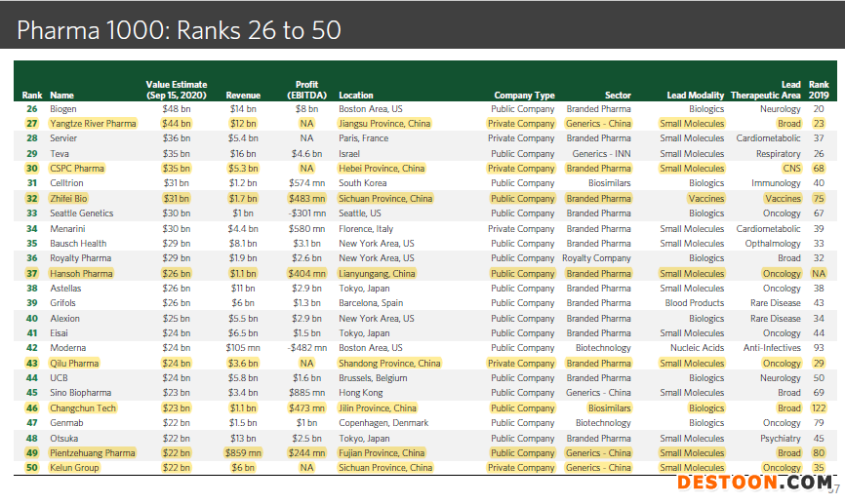845x504 pixels.
Task: Select the 'Sector' column header
Action: (618, 96)
